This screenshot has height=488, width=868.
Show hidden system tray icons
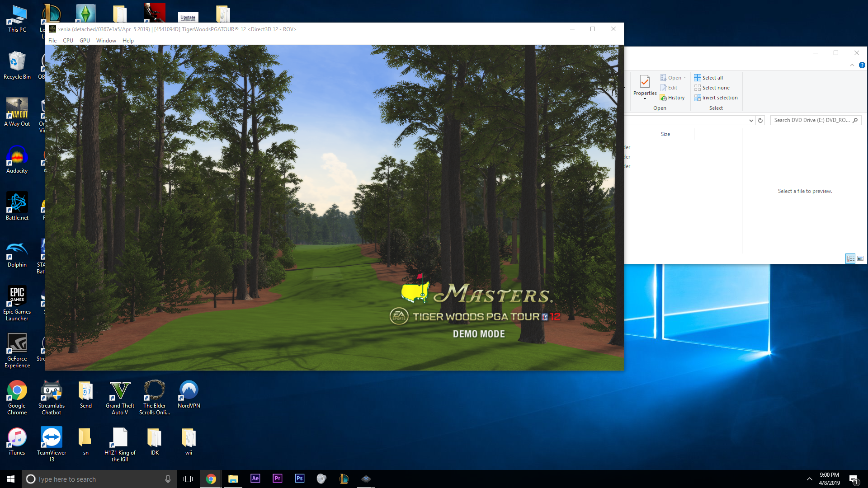(809, 479)
